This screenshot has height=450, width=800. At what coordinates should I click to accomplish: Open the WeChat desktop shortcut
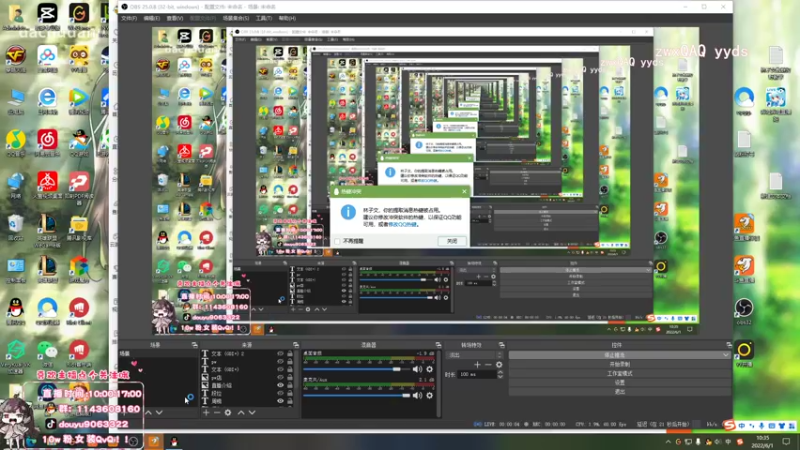(47, 351)
